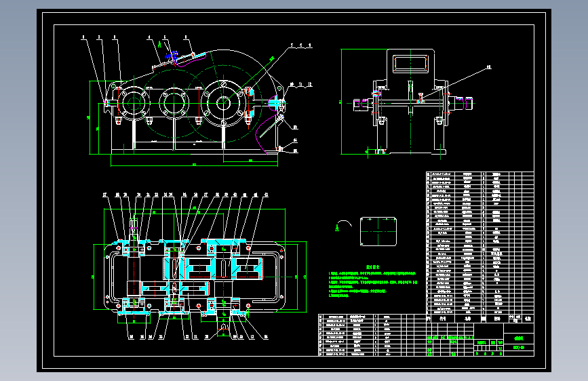
Task: Click the section arrow marker beside the cover detail
Action: pos(342,226)
